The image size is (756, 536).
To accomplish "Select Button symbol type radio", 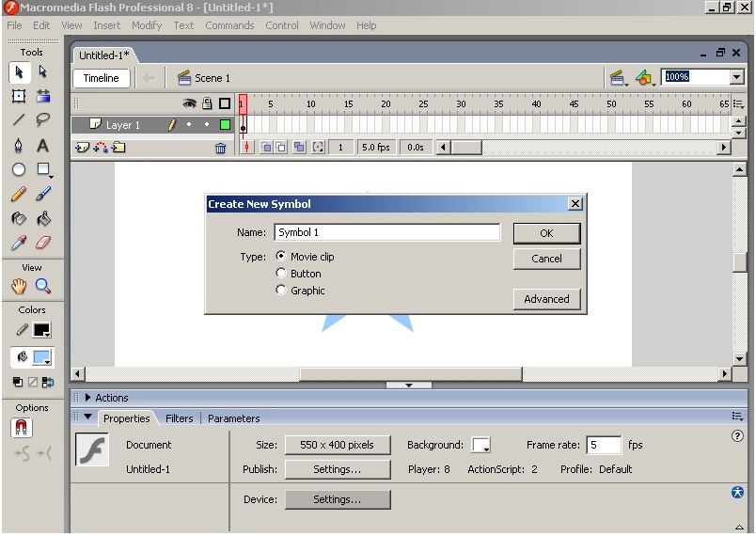I will click(x=281, y=273).
